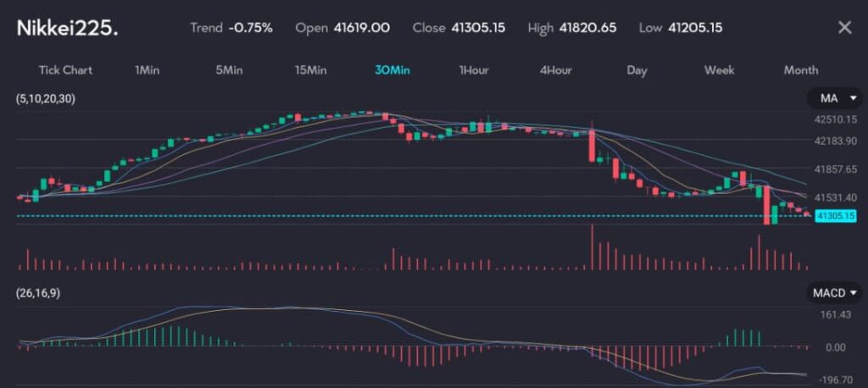Select the 5Min timeframe

click(x=229, y=70)
